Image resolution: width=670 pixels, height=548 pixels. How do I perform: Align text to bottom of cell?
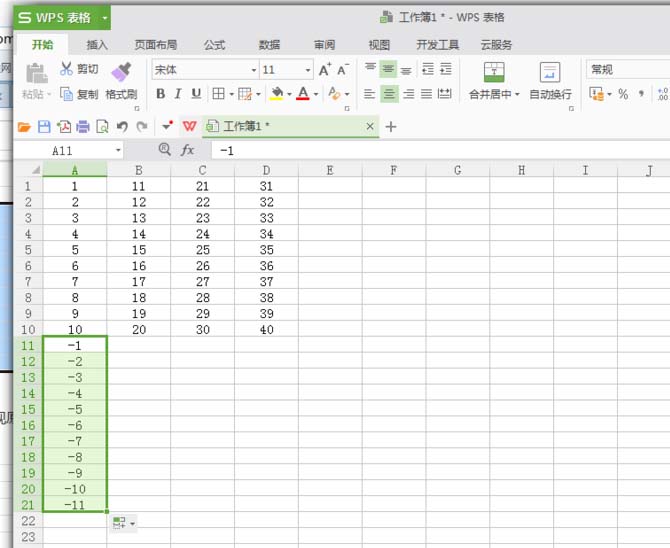pyautogui.click(x=406, y=69)
